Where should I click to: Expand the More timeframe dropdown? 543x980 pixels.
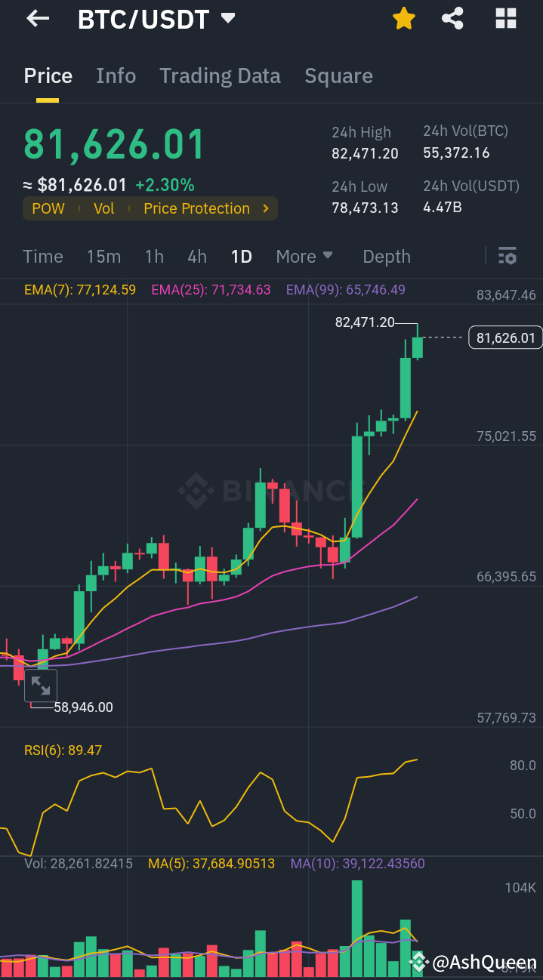click(304, 257)
